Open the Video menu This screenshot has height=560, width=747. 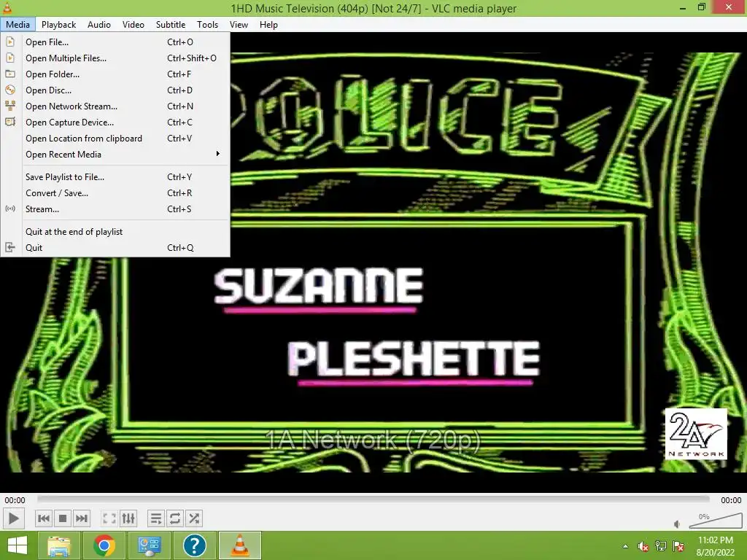click(x=133, y=24)
